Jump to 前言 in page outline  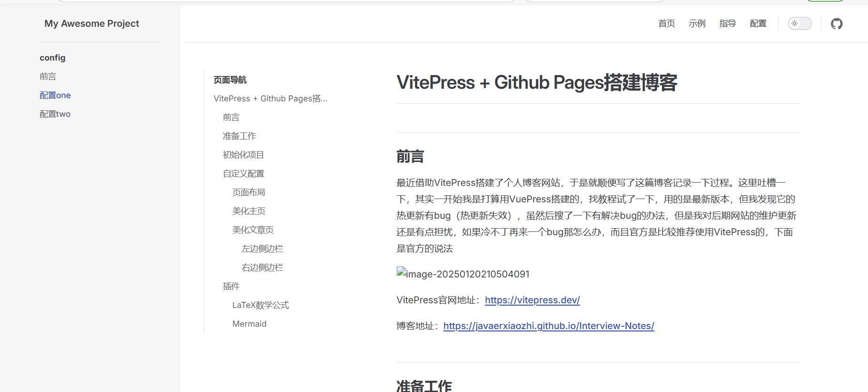pyautogui.click(x=231, y=117)
